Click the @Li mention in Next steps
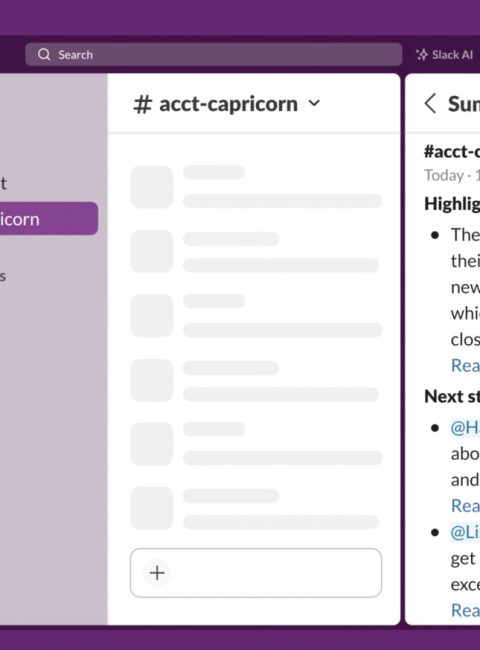The height and width of the screenshot is (650, 480). coord(465,532)
